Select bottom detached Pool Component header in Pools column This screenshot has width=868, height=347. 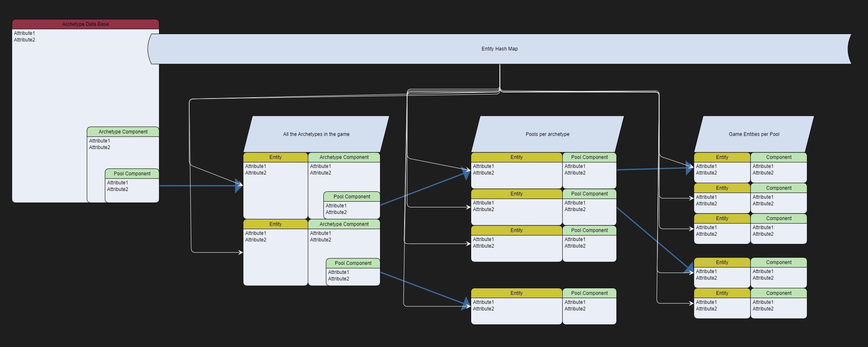pyautogui.click(x=589, y=293)
